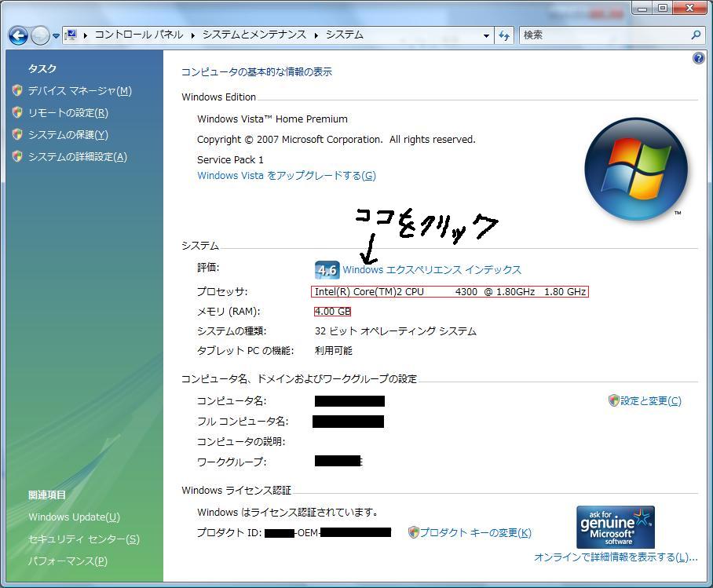Image resolution: width=713 pixels, height=588 pixels.
Task: Click Windows Vista をアップグレードする(G) link
Action: pos(287,176)
